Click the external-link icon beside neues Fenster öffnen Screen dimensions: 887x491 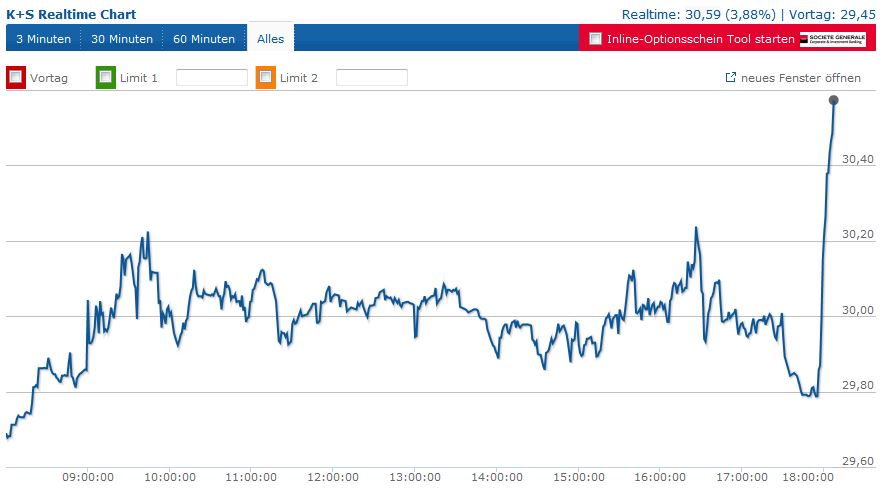pyautogui.click(x=730, y=78)
